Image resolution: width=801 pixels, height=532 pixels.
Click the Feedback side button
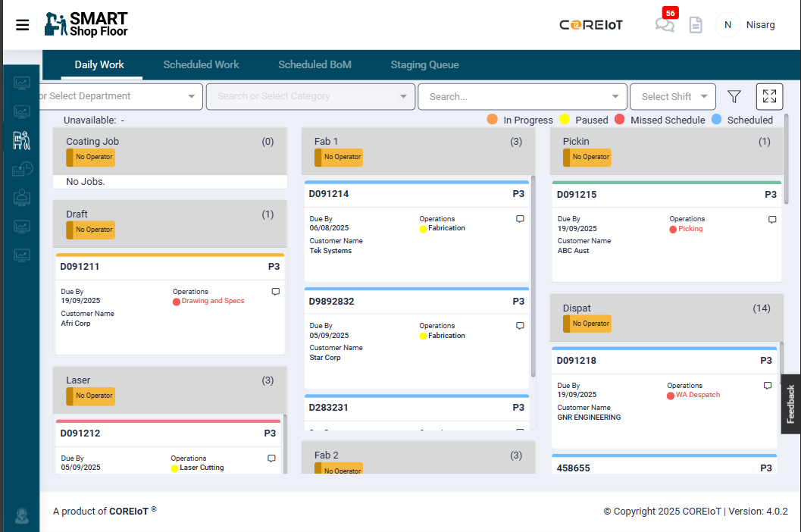pyautogui.click(x=790, y=404)
